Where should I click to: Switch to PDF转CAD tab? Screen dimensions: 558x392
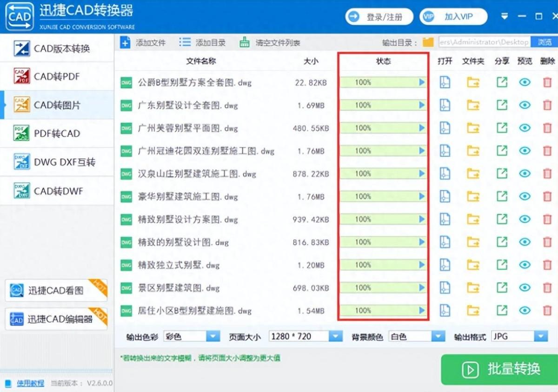[x=57, y=134]
